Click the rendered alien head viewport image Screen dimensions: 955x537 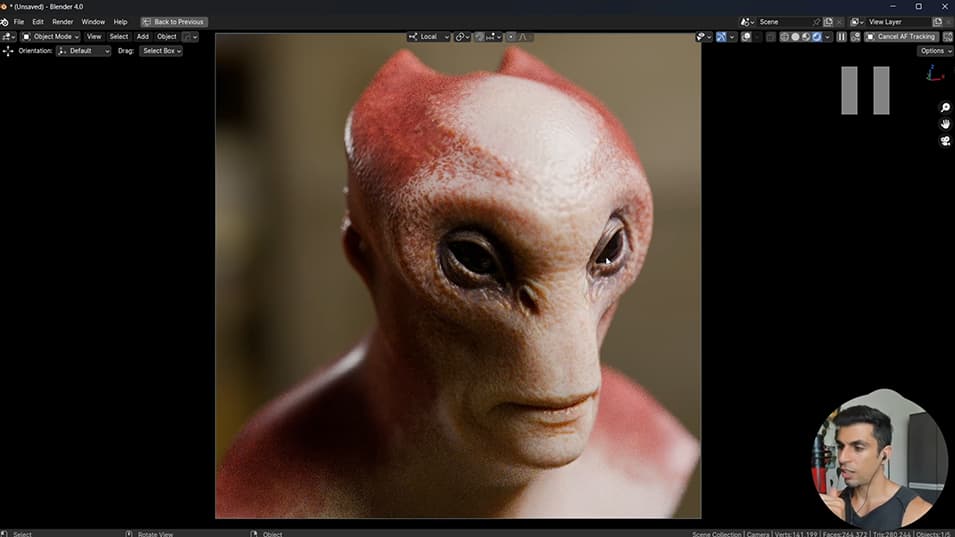458,276
